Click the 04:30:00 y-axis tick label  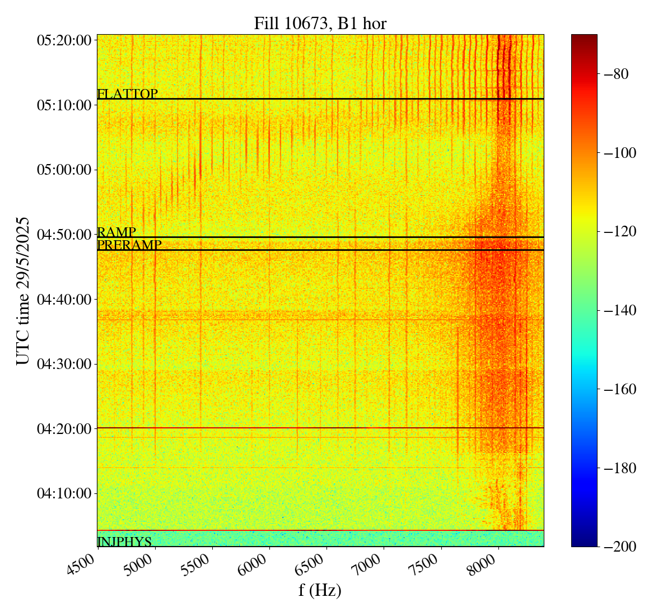pos(64,364)
